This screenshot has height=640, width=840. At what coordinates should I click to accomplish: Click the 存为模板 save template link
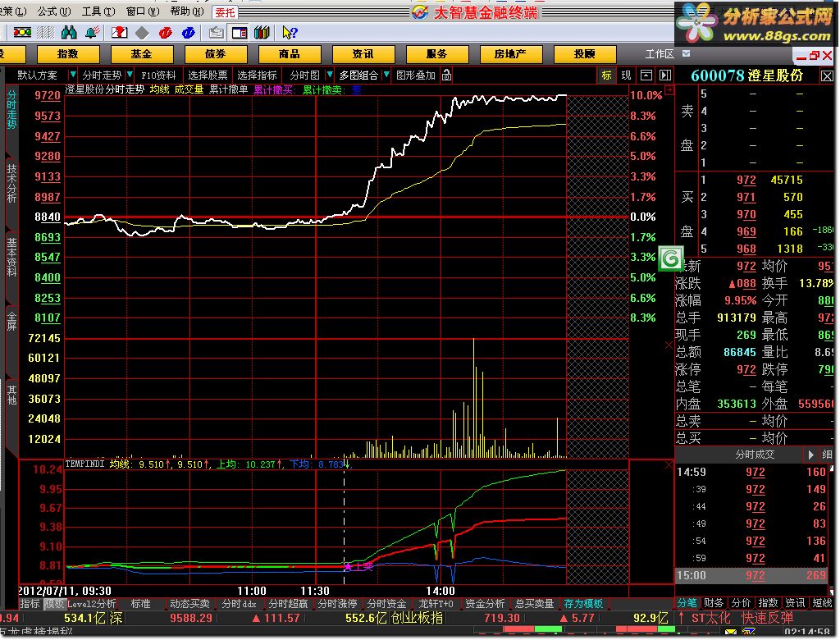tap(584, 604)
